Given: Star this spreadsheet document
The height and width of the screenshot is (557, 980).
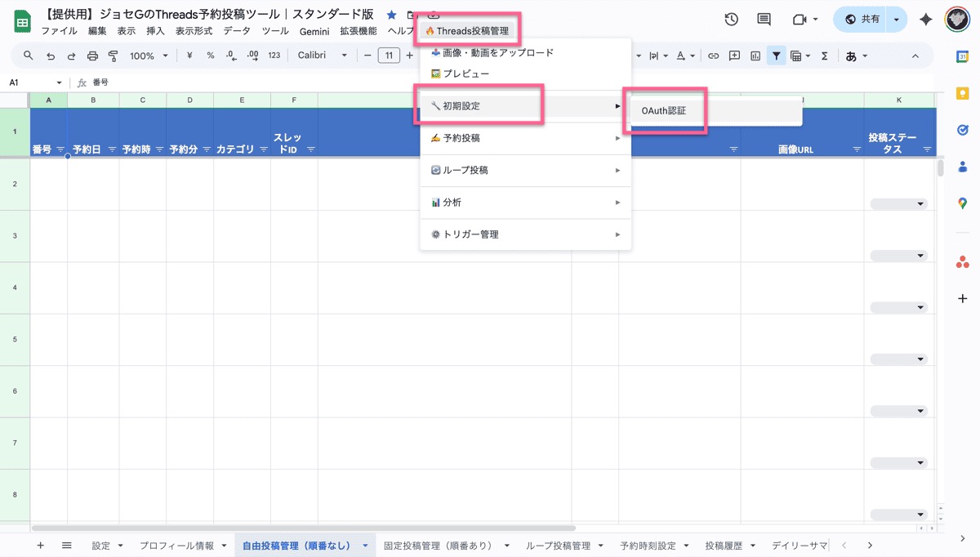Looking at the screenshot, I should pos(391,15).
